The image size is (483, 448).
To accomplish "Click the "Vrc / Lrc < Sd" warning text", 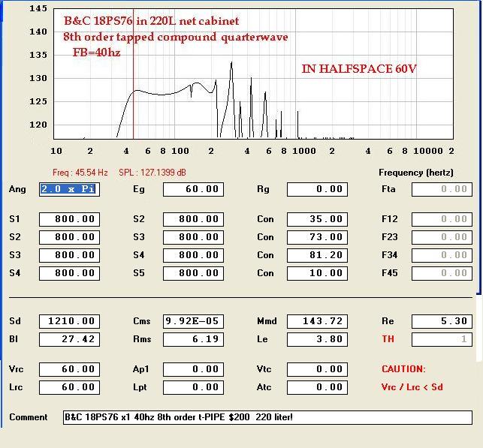I will click(412, 387).
